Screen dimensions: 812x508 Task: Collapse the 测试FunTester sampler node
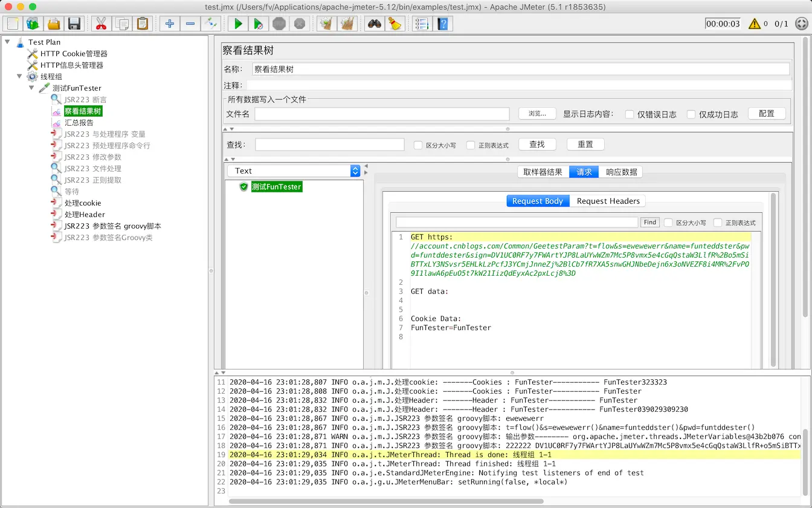pos(31,88)
